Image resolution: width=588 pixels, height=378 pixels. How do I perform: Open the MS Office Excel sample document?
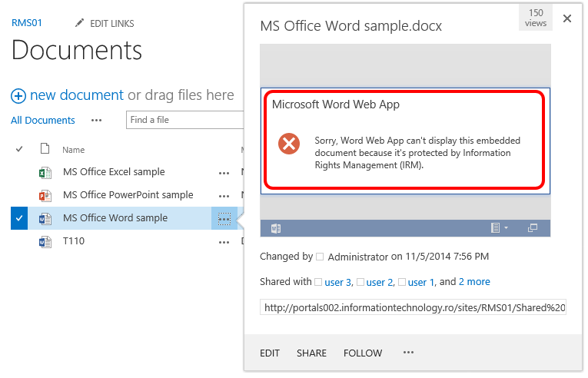click(x=114, y=172)
